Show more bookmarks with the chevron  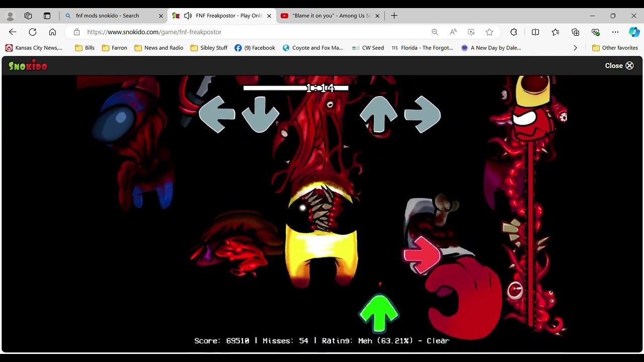[x=575, y=48]
